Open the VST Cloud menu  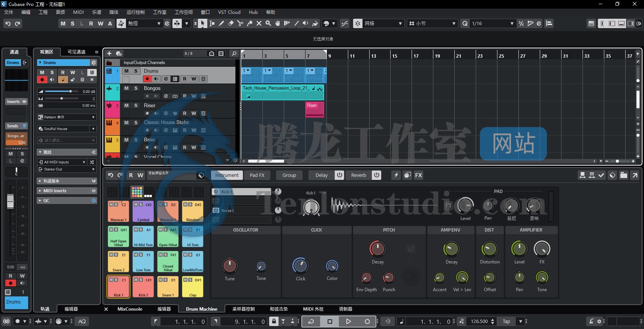(229, 12)
